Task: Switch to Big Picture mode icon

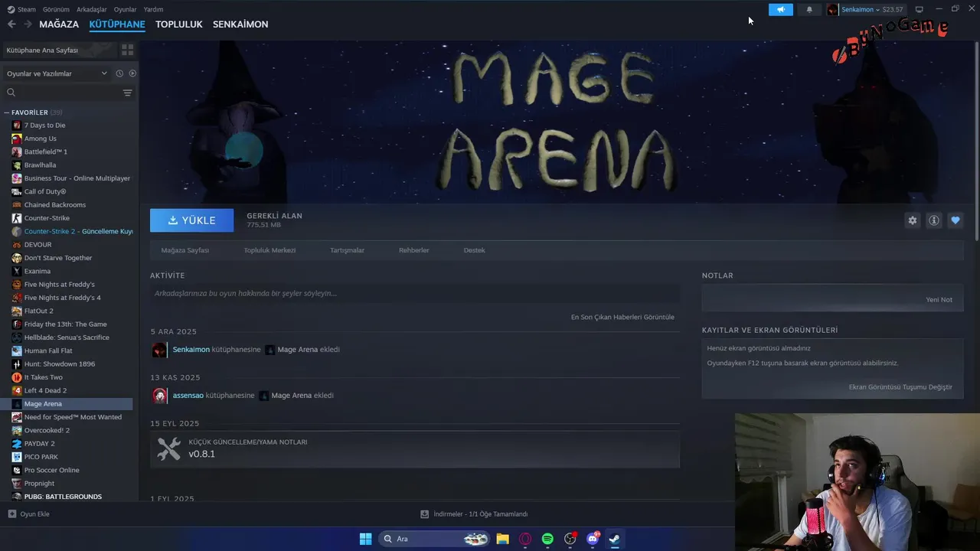Action: pyautogui.click(x=920, y=9)
